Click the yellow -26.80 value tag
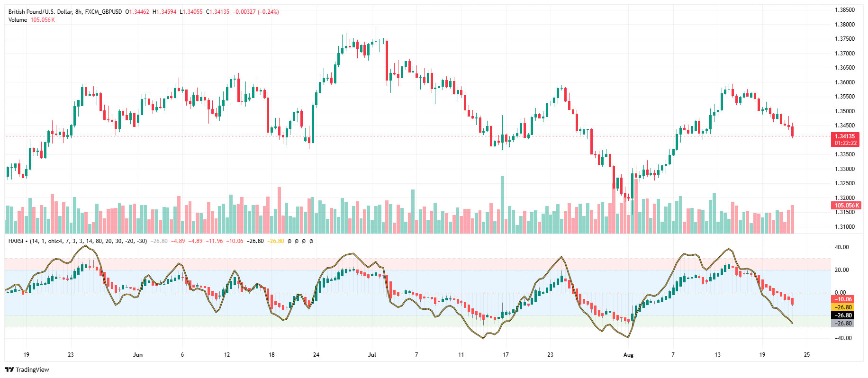 pyautogui.click(x=843, y=307)
